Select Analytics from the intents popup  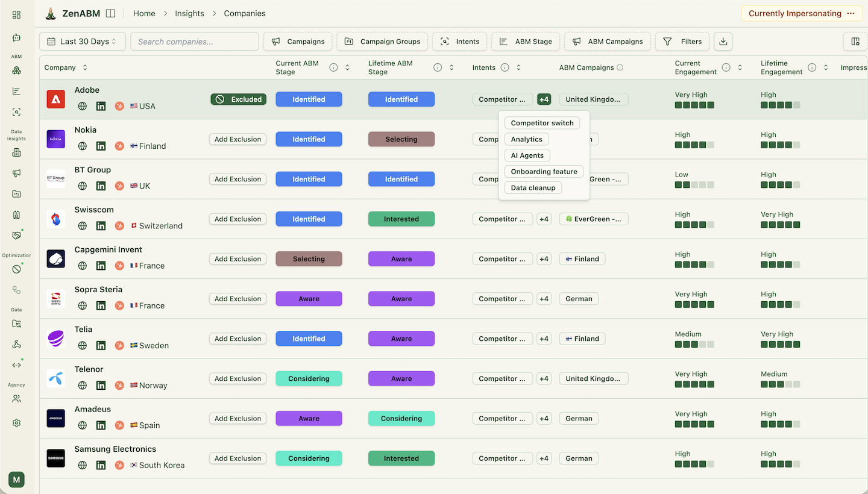coord(526,139)
